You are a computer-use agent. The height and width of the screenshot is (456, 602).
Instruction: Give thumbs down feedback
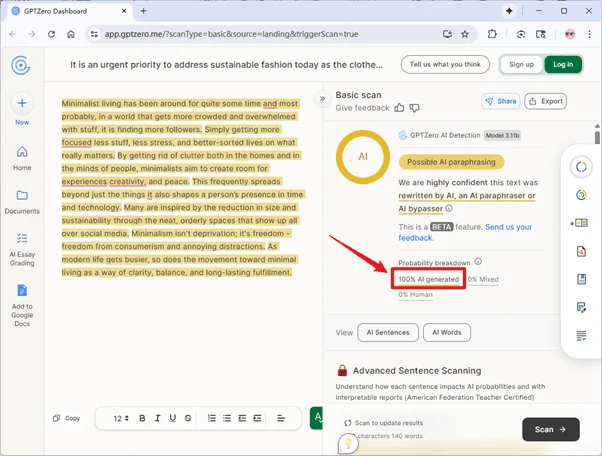(414, 108)
